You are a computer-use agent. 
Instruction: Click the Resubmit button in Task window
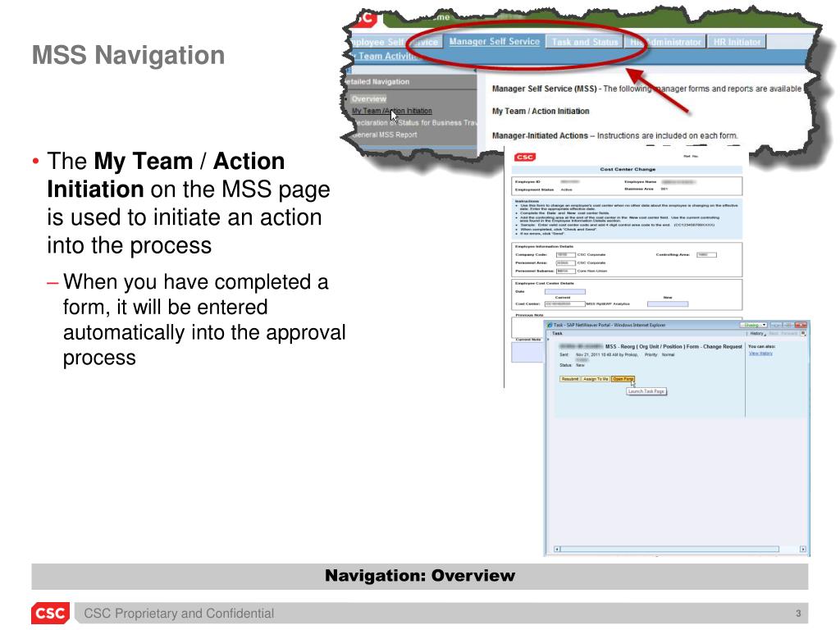click(569, 379)
